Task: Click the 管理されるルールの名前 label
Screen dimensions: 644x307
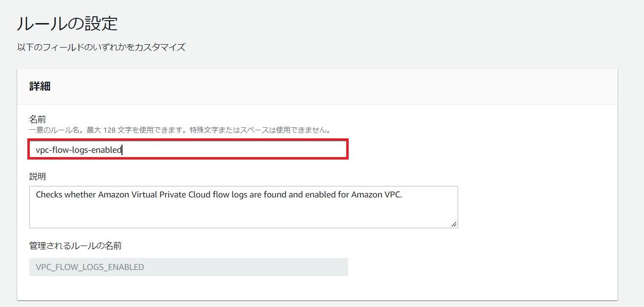Action: pos(75,246)
